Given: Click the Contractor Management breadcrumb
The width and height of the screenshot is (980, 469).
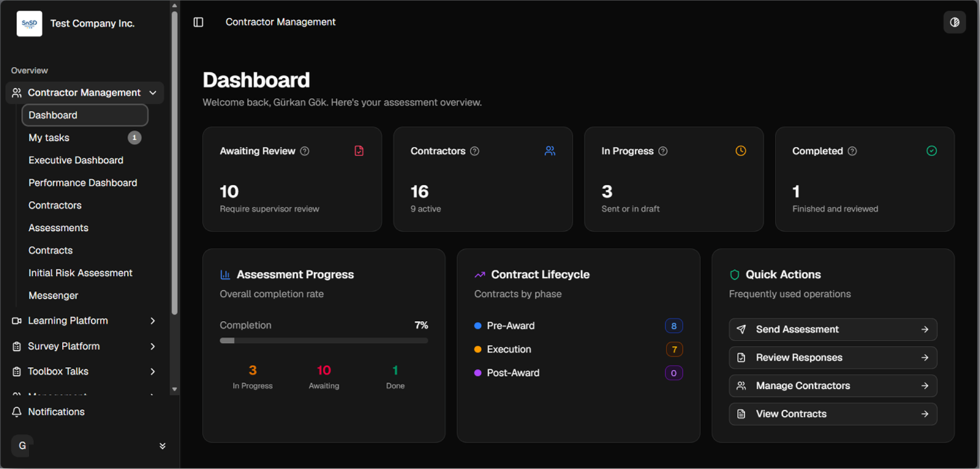Looking at the screenshot, I should [281, 22].
